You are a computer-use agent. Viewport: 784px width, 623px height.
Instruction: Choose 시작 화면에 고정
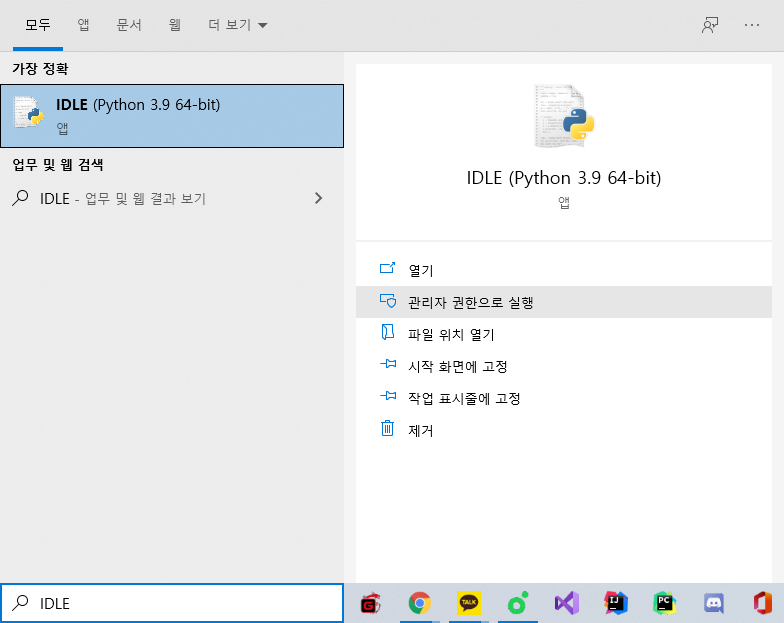pyautogui.click(x=564, y=366)
